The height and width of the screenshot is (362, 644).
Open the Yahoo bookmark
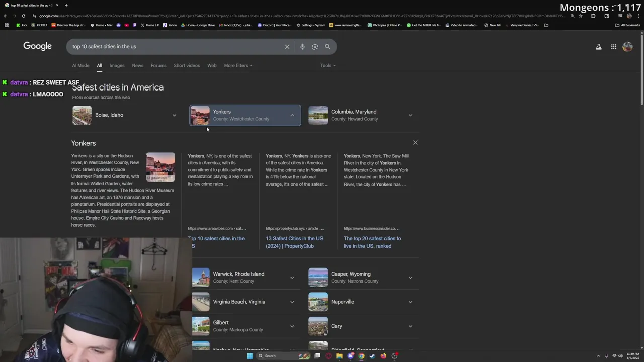pos(170,25)
